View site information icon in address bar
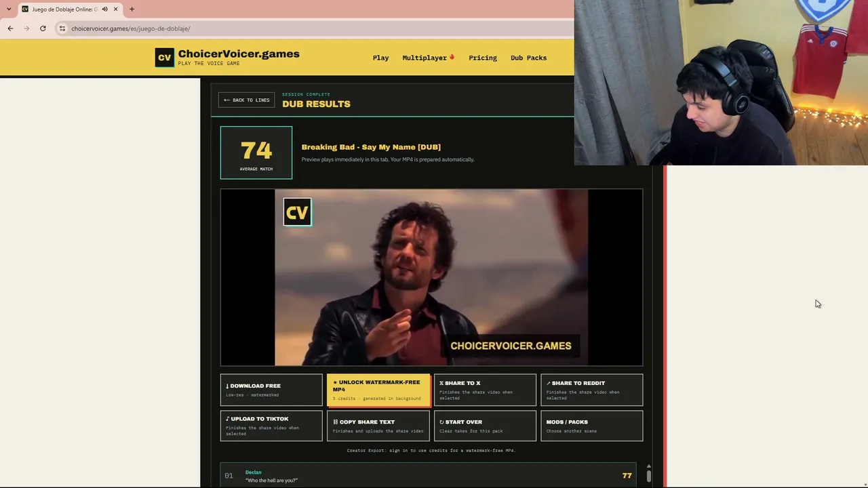 (62, 28)
